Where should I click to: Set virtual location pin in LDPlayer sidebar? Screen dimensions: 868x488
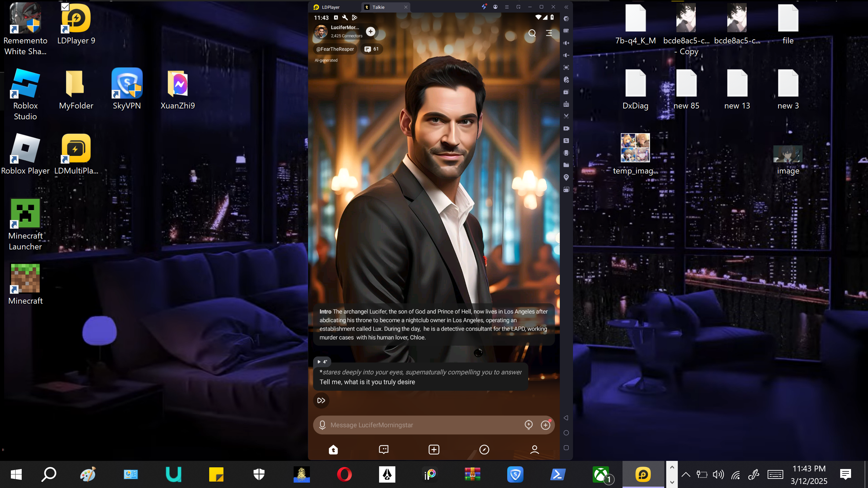566,177
